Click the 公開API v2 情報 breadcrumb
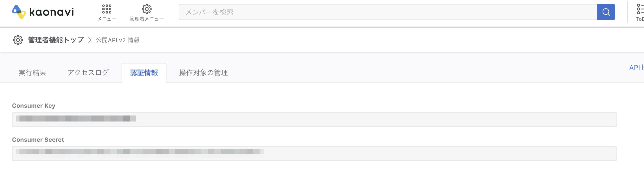The width and height of the screenshot is (644, 180). [118, 40]
